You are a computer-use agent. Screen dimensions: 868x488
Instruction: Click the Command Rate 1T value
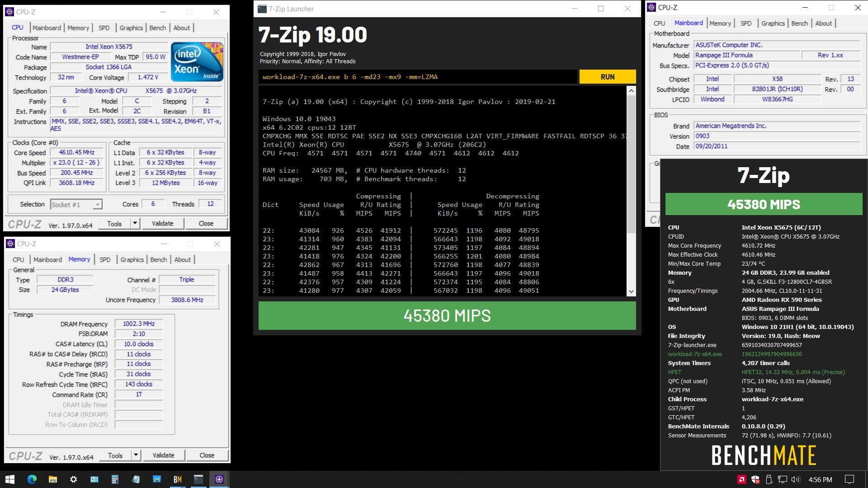click(139, 394)
